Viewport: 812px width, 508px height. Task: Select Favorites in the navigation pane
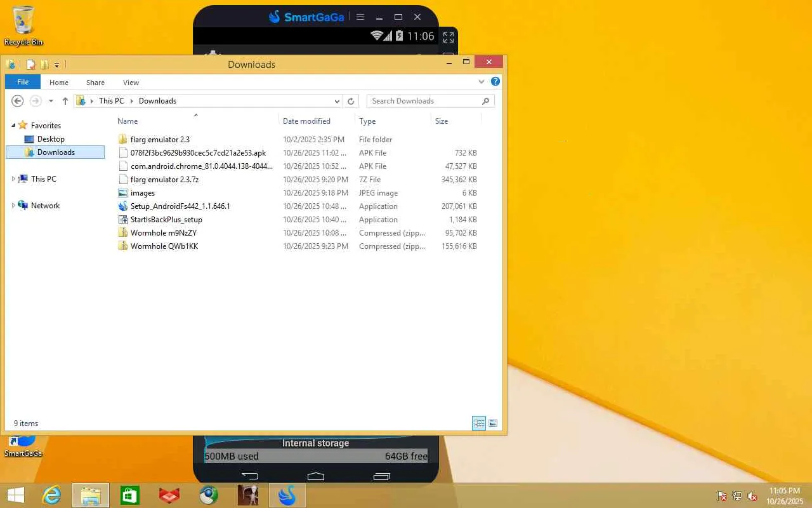point(46,126)
